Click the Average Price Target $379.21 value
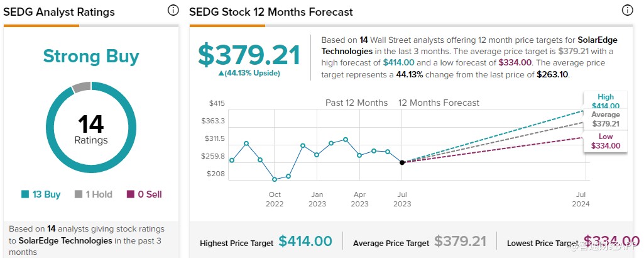This screenshot has width=644, height=258. click(x=461, y=241)
